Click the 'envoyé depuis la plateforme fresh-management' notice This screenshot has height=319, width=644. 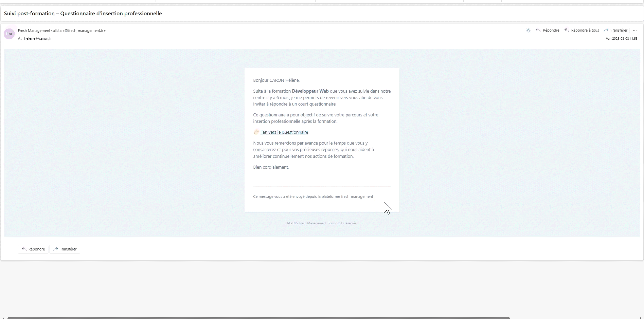coord(313,196)
